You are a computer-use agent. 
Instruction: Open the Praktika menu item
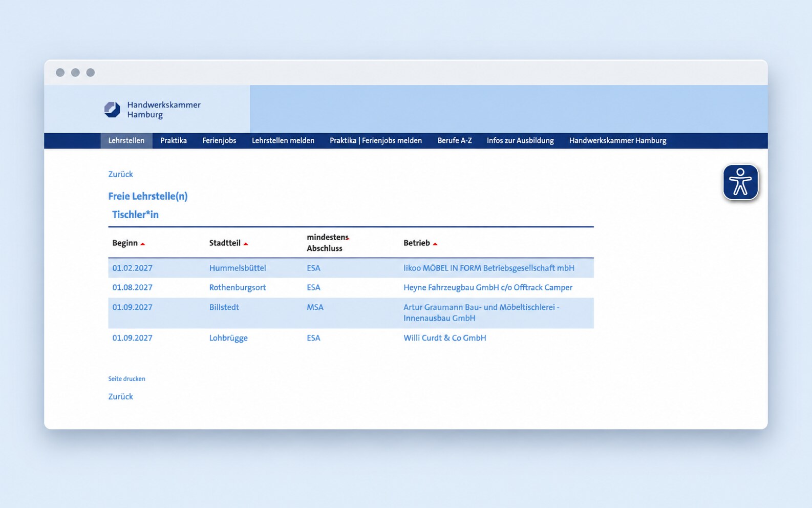tap(174, 140)
